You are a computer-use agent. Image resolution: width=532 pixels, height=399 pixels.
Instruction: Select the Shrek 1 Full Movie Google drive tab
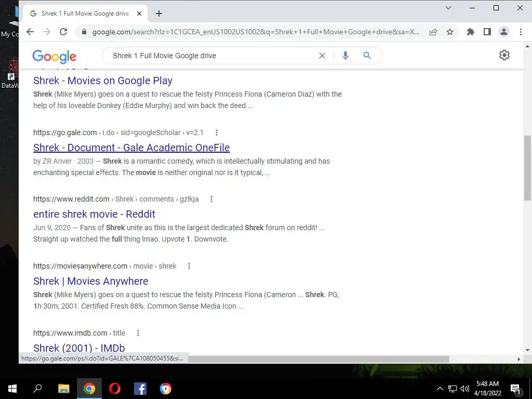click(85, 14)
